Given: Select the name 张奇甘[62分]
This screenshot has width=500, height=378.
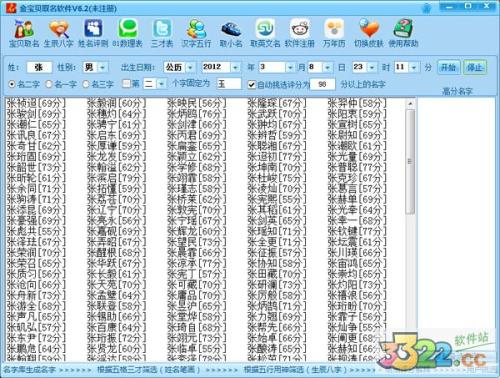Looking at the screenshot, I should coord(36,146).
